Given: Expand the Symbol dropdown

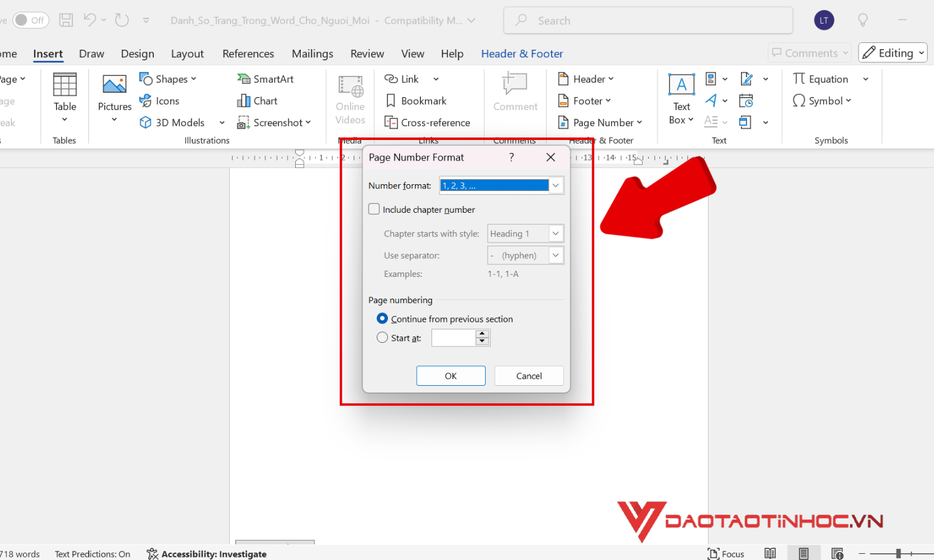Looking at the screenshot, I should click(x=849, y=101).
